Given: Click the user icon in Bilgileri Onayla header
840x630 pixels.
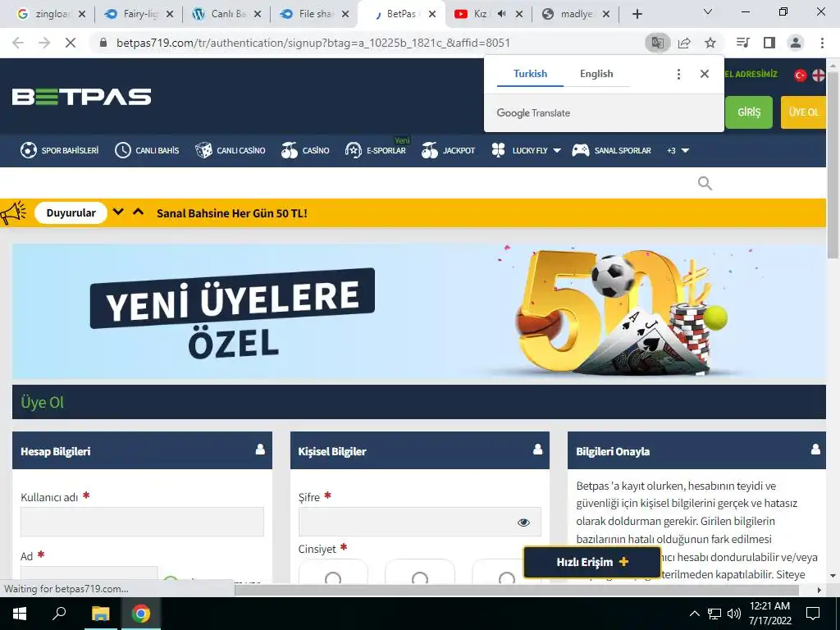Looking at the screenshot, I should (x=815, y=450).
